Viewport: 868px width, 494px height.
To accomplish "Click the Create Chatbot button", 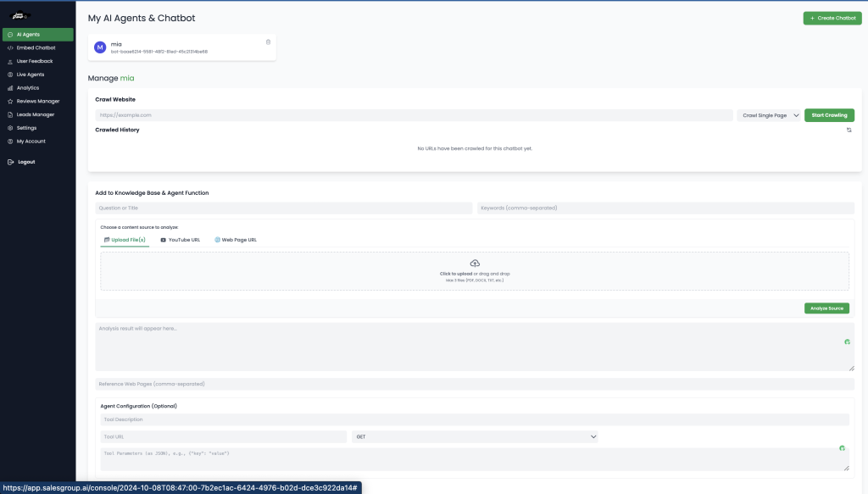I will point(832,17).
